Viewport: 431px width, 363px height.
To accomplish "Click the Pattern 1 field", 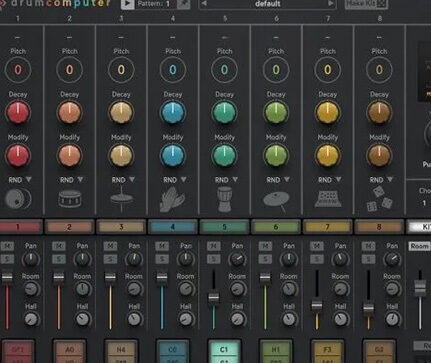I will [156, 4].
